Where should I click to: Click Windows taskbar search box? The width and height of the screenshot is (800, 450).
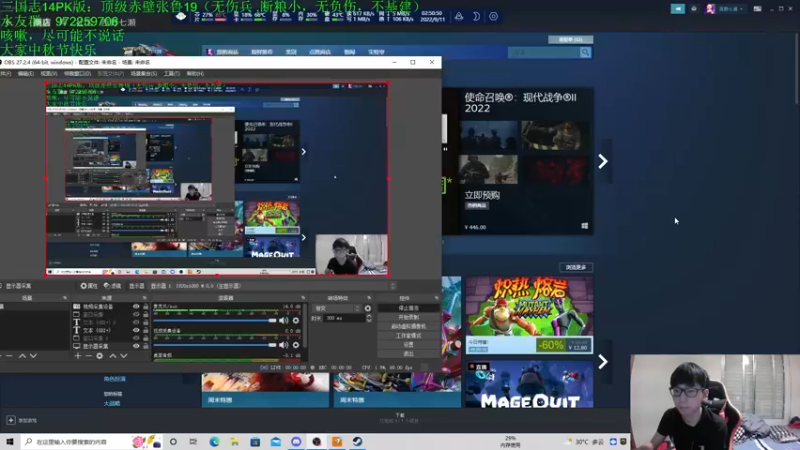click(x=92, y=442)
